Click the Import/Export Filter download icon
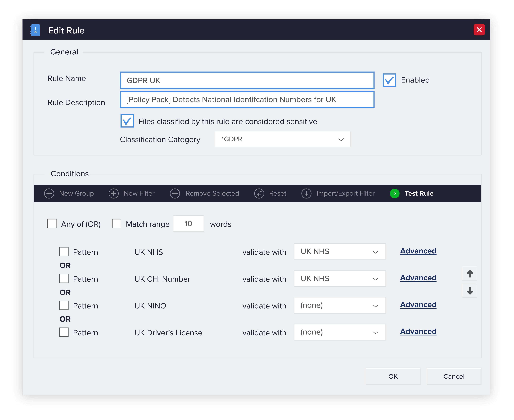 pos(306,194)
